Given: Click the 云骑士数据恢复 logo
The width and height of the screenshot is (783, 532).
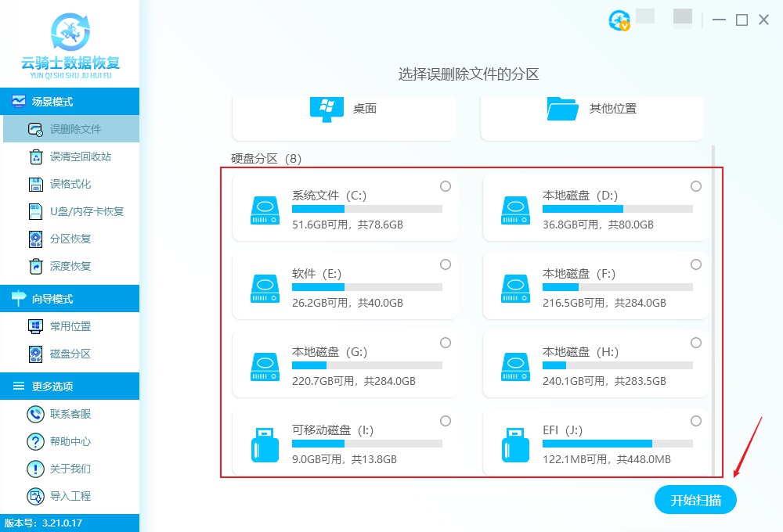Looking at the screenshot, I should (70, 46).
